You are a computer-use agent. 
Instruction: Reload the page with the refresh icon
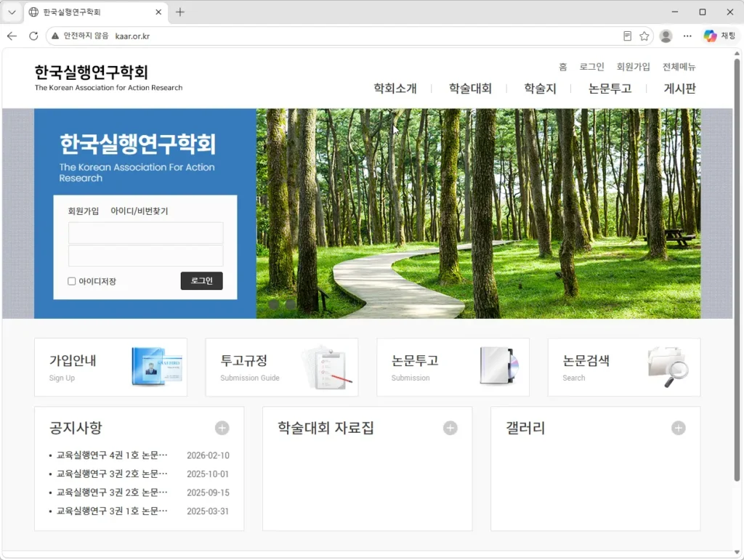tap(33, 36)
